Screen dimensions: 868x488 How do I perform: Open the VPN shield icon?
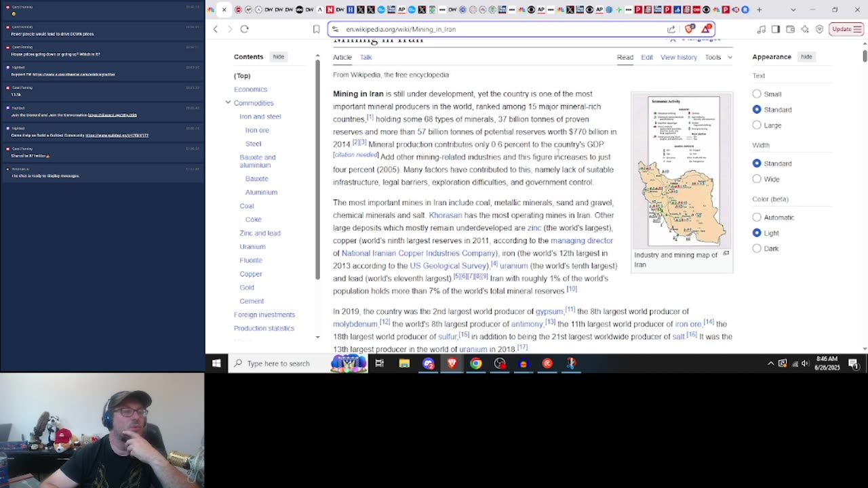coord(819,29)
